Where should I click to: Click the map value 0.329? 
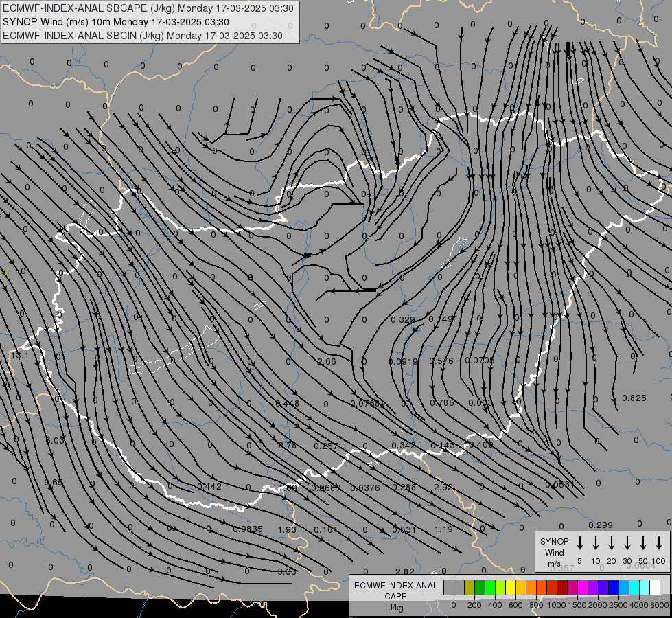403,320
